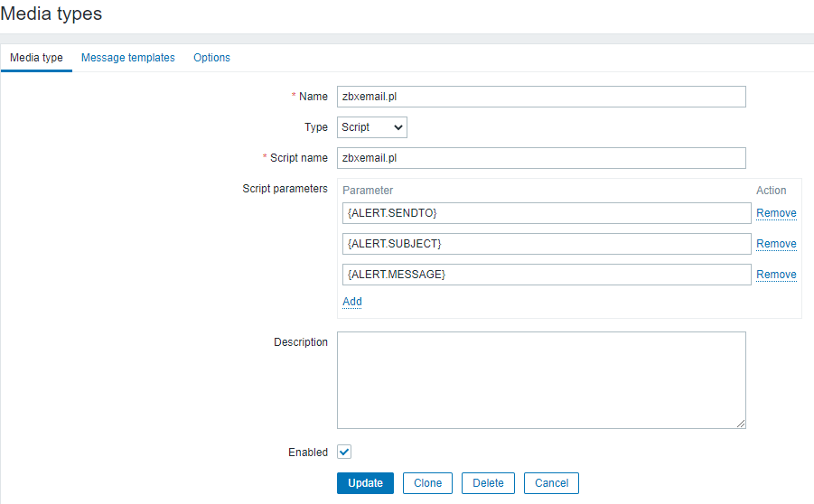This screenshot has width=814, height=504.
Task: Switch to the Message templates tab
Action: pyautogui.click(x=127, y=58)
